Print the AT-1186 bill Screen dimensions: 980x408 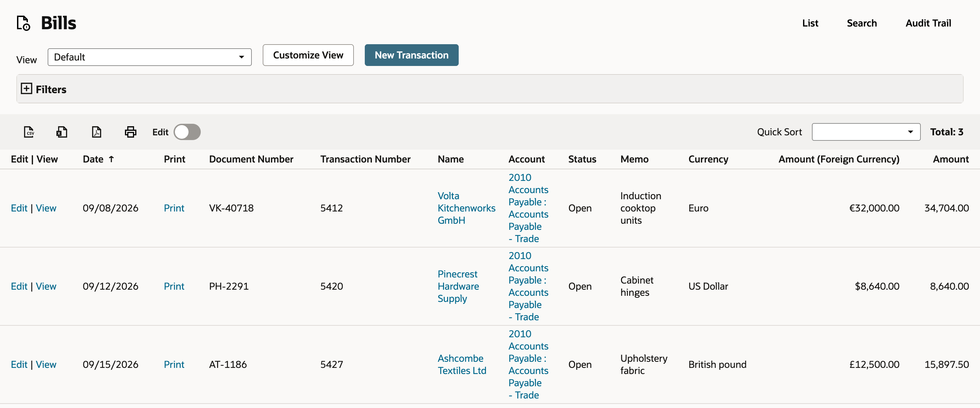pos(174,364)
